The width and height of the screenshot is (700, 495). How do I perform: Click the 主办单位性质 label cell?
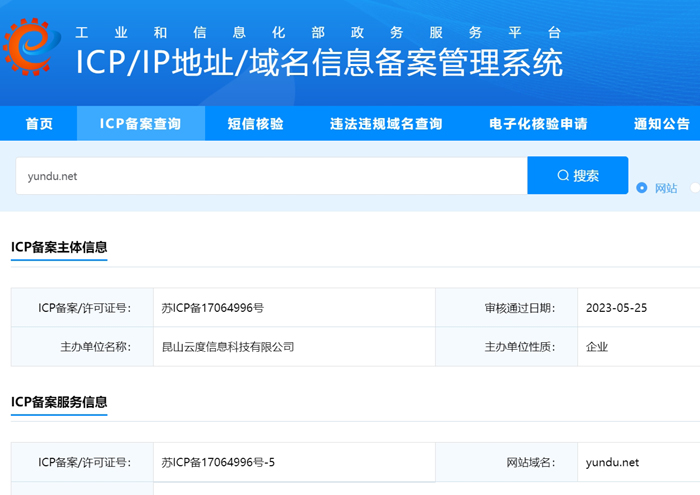[x=507, y=347]
